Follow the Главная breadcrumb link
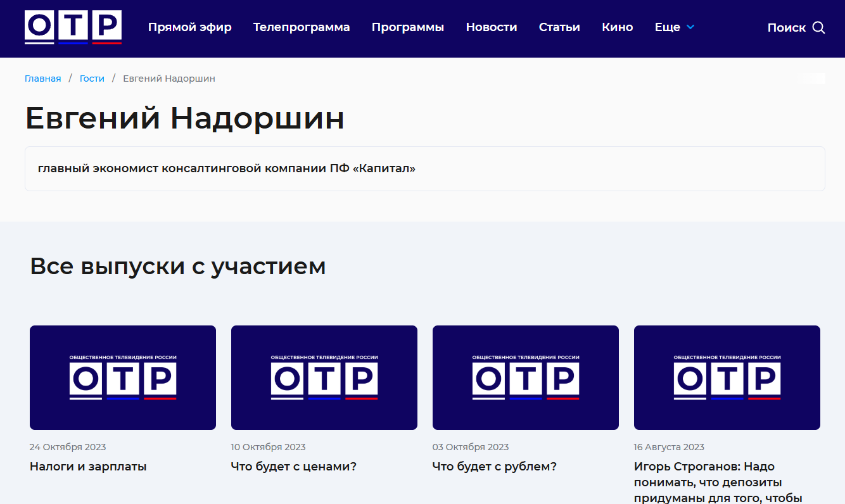The height and width of the screenshot is (504, 845). click(x=43, y=79)
